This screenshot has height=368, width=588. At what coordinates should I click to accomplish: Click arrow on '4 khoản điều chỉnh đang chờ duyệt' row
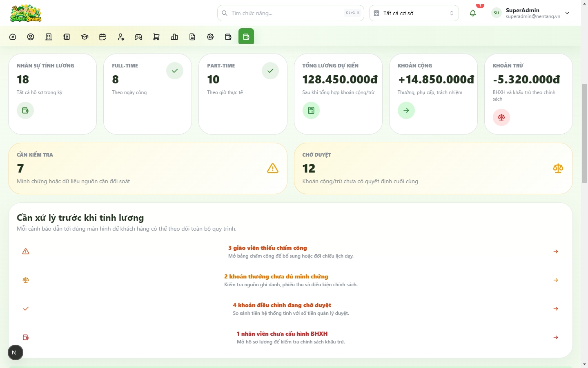tap(556, 309)
